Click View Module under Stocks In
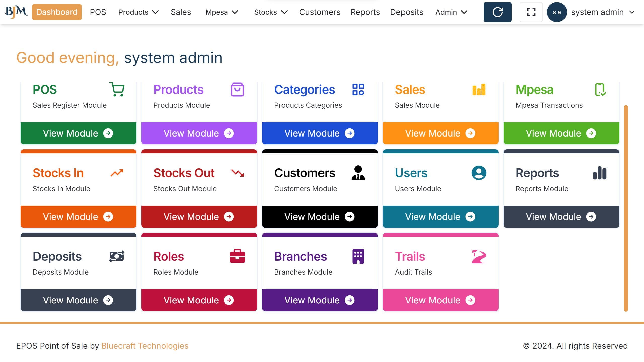This screenshot has height=362, width=644. point(78,217)
